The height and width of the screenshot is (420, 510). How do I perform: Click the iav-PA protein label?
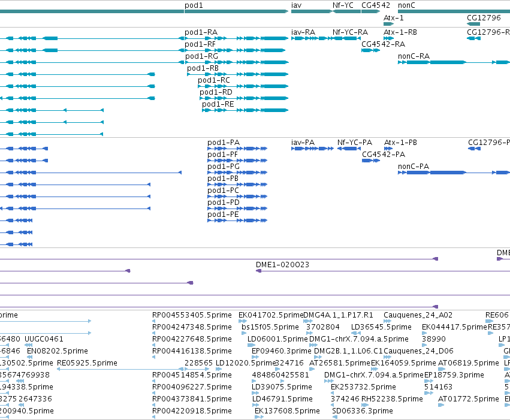pyautogui.click(x=303, y=143)
